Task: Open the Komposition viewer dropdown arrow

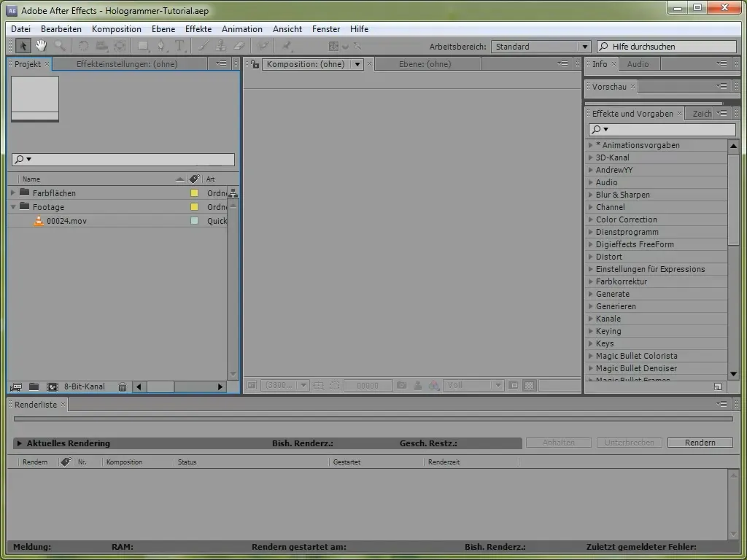Action: point(357,64)
